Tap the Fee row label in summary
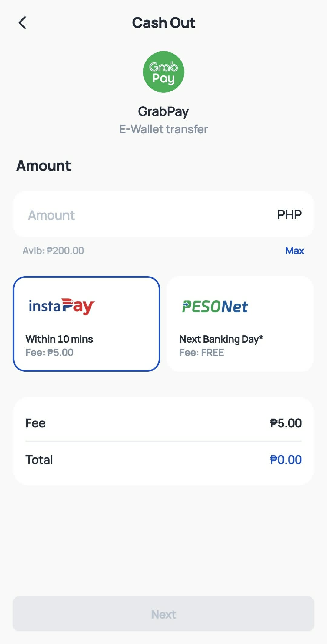Screen dimensions: 327x644 [x=35, y=423]
